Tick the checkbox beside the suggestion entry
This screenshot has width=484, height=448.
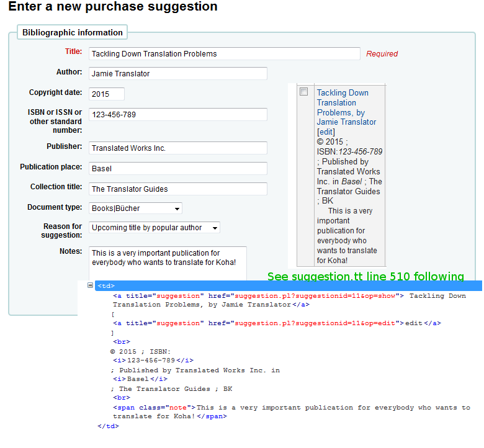pyautogui.click(x=303, y=92)
